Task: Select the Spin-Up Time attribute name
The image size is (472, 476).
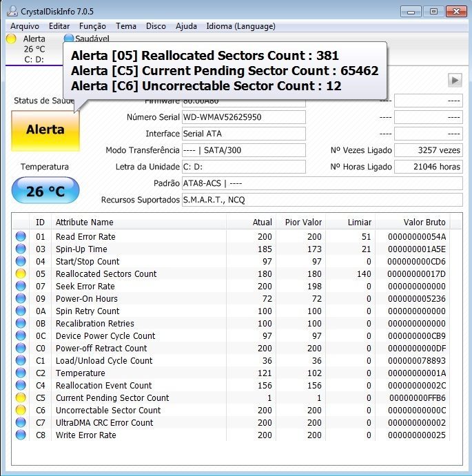Action: [81, 249]
